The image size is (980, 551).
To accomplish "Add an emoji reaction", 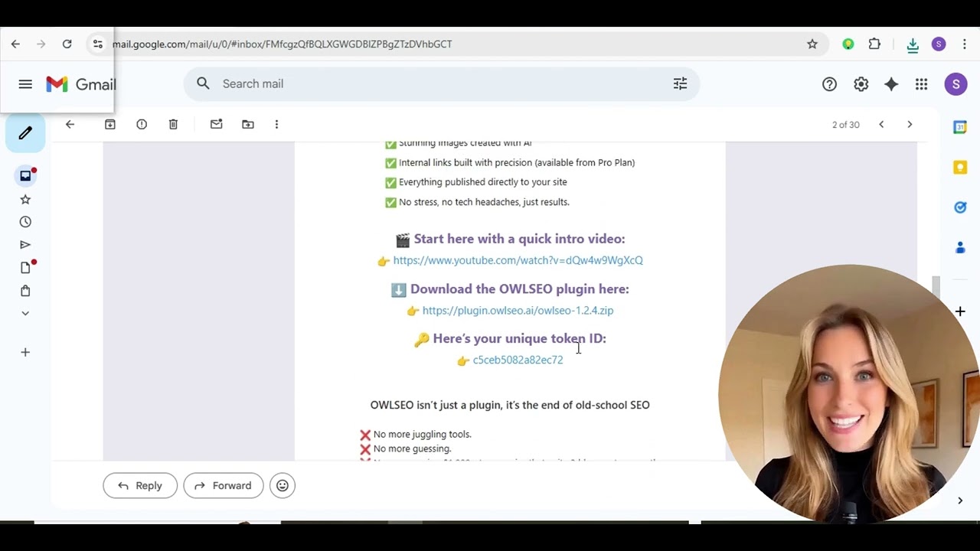I will 283,485.
